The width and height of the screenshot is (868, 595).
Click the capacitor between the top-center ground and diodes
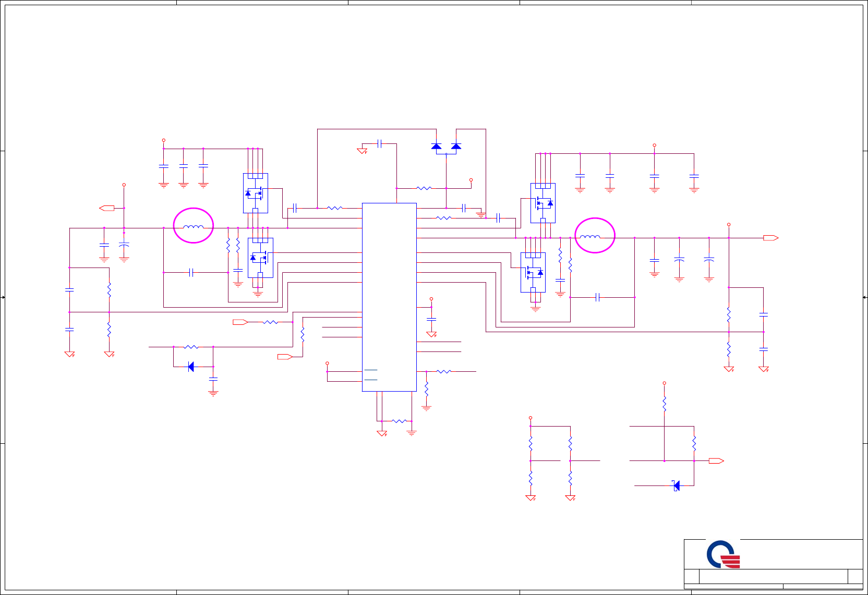380,143
